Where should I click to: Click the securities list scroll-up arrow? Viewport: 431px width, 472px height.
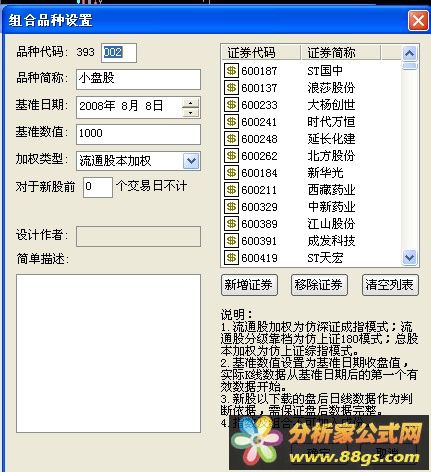pos(409,53)
